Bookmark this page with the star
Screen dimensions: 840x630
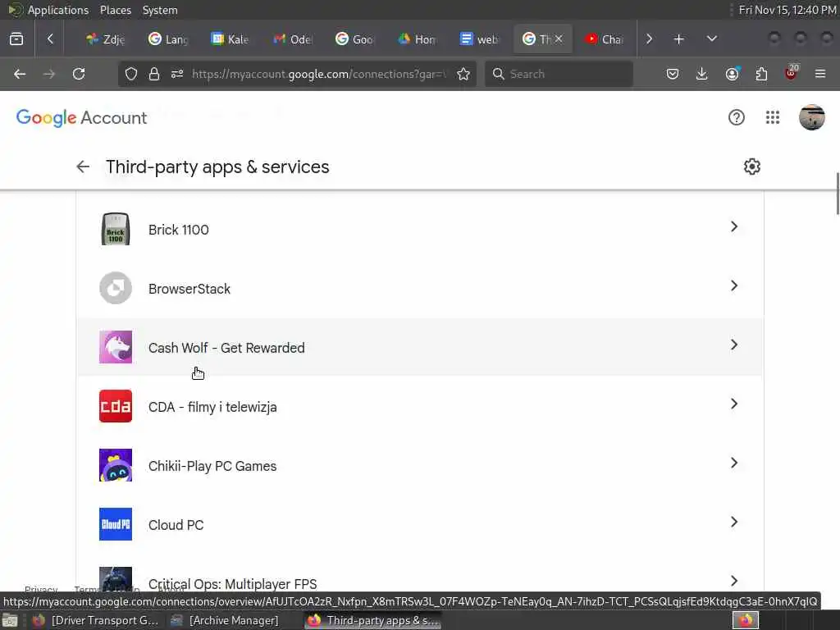463,74
